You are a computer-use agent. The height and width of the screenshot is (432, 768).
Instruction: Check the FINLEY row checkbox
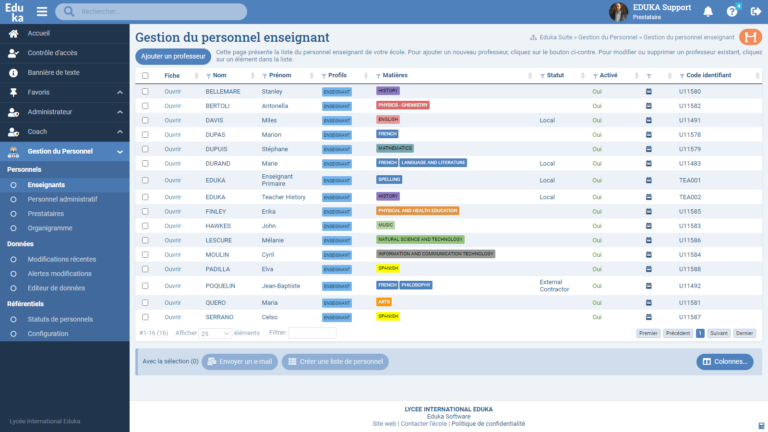coord(145,212)
